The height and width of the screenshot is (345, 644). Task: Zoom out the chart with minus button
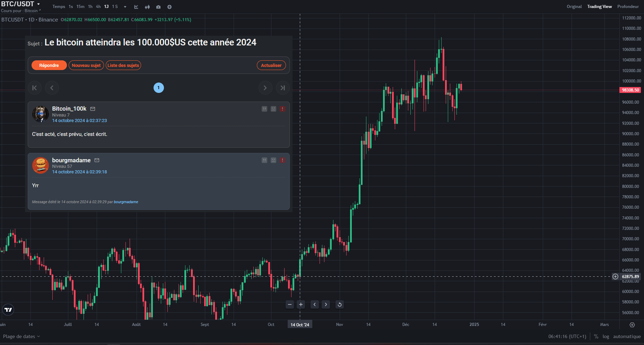(290, 304)
